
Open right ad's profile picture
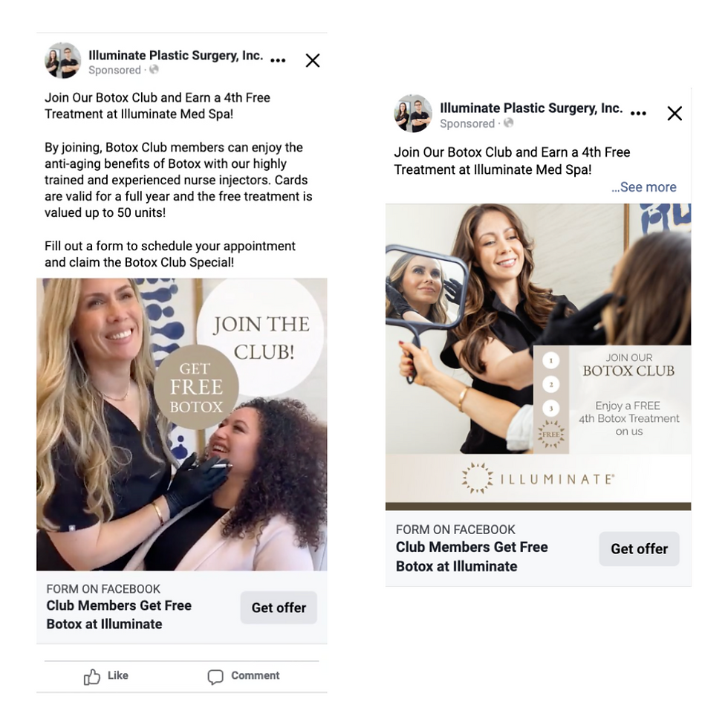pos(413,114)
